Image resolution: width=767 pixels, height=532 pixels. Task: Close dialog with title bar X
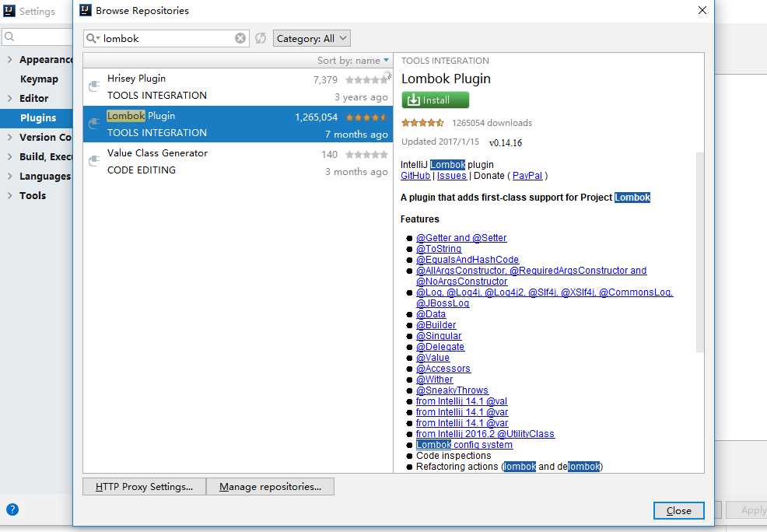tap(702, 10)
